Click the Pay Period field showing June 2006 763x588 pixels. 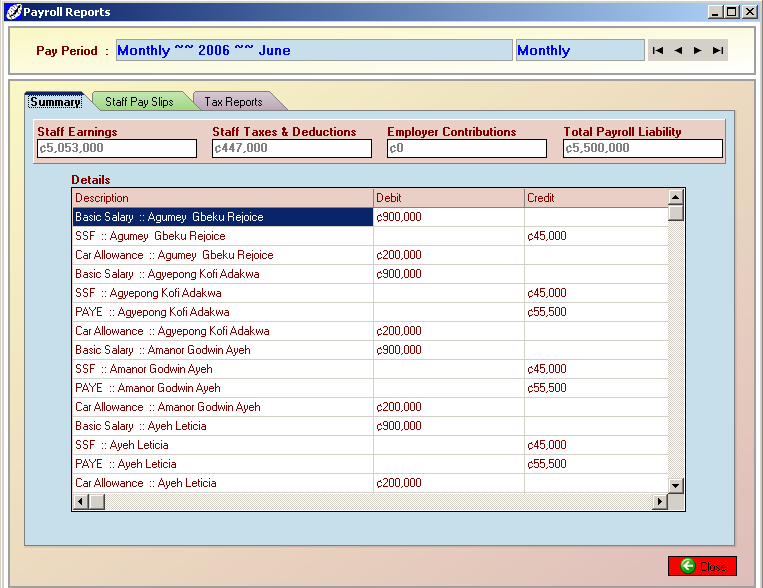(x=314, y=50)
